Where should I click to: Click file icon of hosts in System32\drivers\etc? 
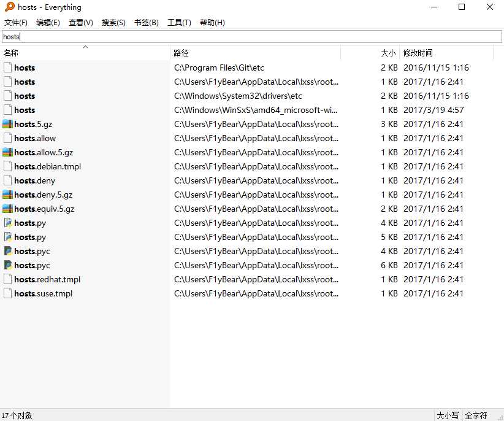8,96
